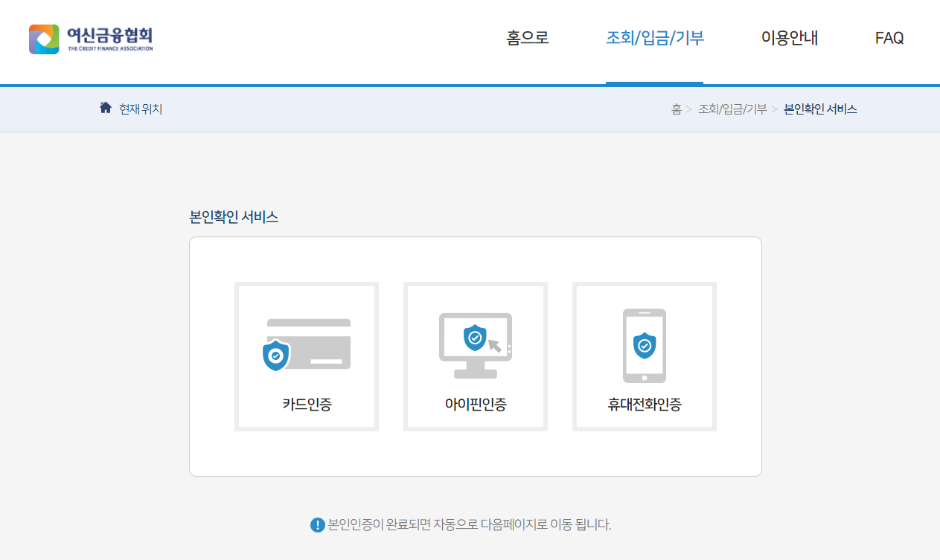Viewport: 940px width, 560px height.
Task: Click the home icon beside 현재 위치
Action: [105, 106]
